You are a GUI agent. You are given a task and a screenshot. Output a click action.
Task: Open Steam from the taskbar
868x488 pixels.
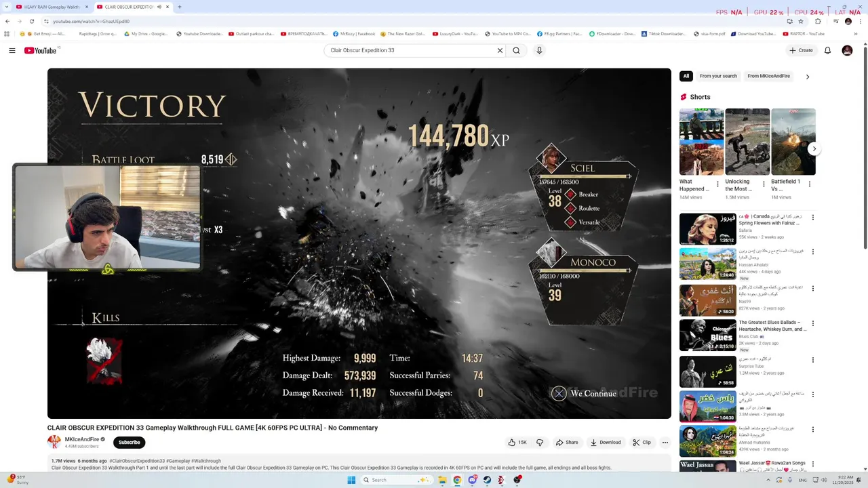point(487,480)
